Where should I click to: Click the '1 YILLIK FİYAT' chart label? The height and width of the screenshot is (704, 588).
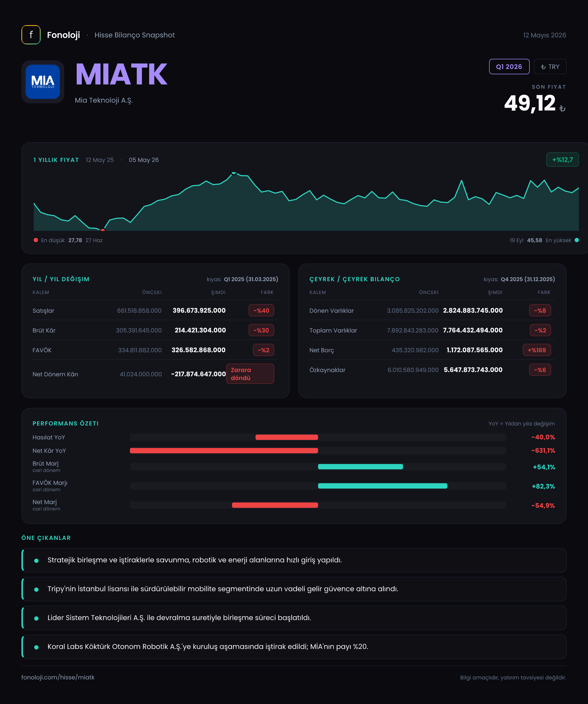(x=56, y=160)
